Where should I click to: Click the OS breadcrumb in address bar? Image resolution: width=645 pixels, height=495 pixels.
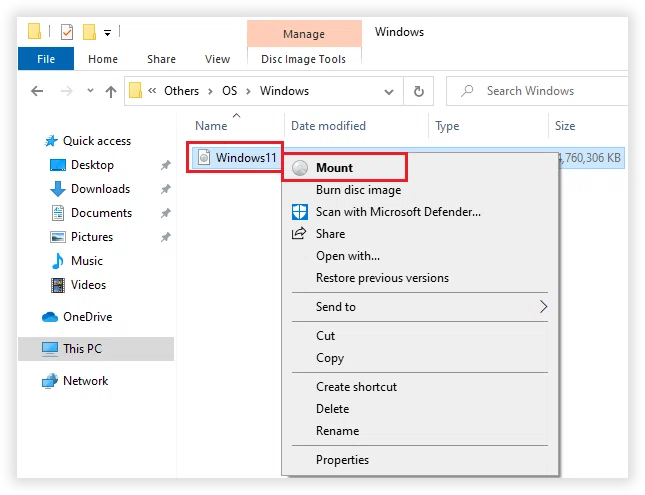230,91
